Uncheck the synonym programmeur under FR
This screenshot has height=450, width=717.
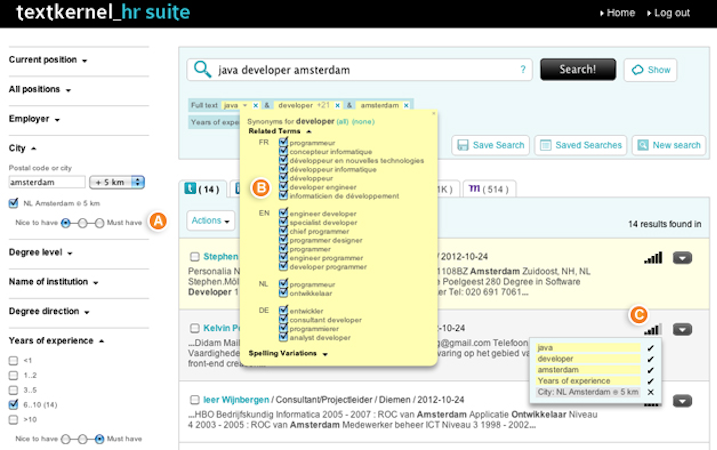click(x=284, y=143)
